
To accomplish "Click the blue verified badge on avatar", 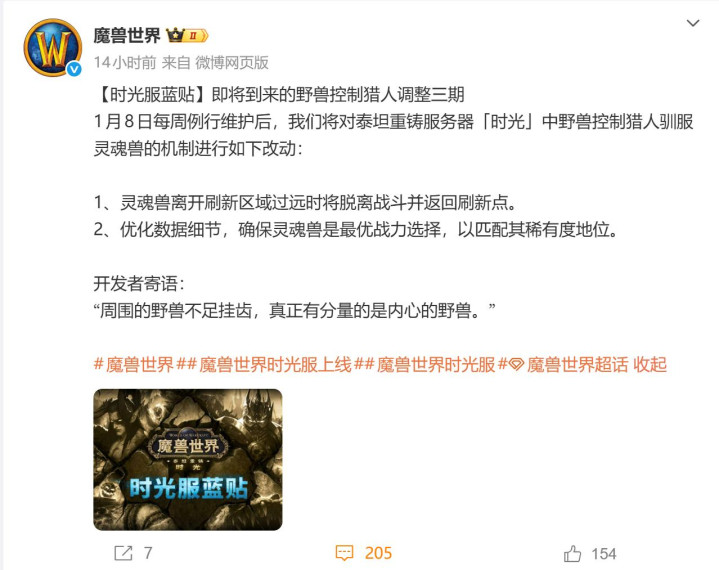I will 74,69.
